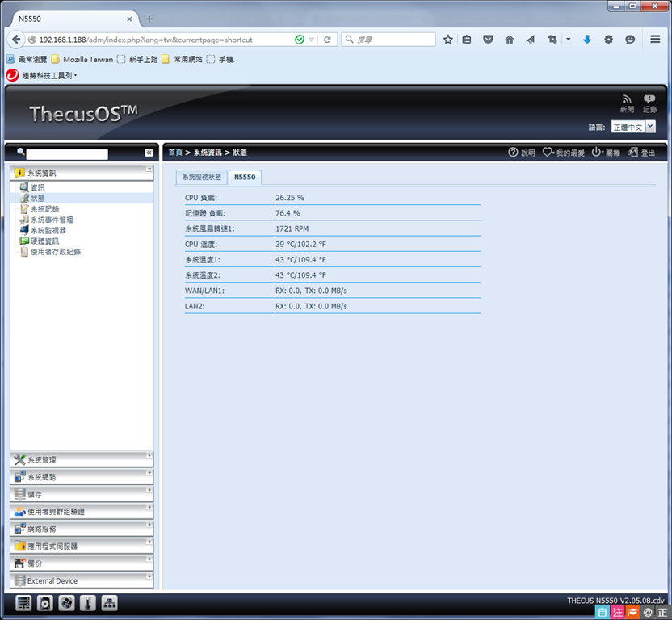Collapse the sidebar with the double-arrow button
Viewport: 672px width, 620px height.
[x=149, y=153]
